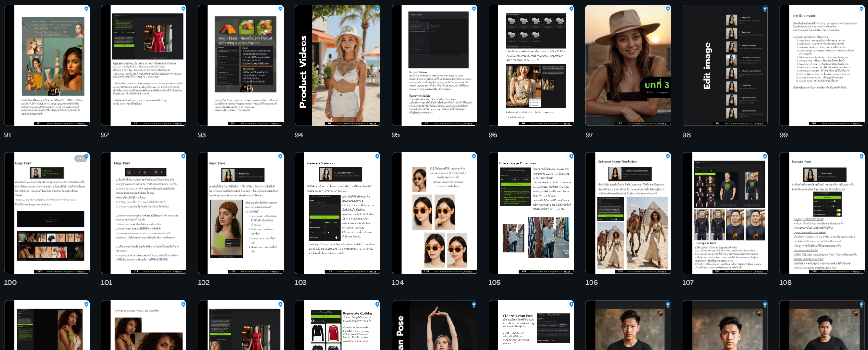Image resolution: width=868 pixels, height=350 pixels.
Task: Click the page number label "99"
Action: pos(784,135)
